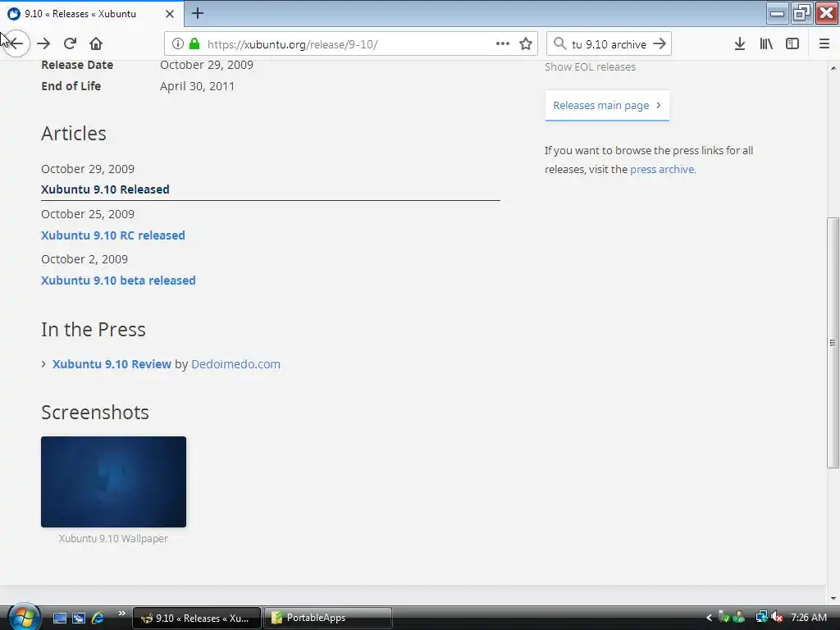
Task: Open the Firefox hamburger menu
Action: [x=824, y=44]
